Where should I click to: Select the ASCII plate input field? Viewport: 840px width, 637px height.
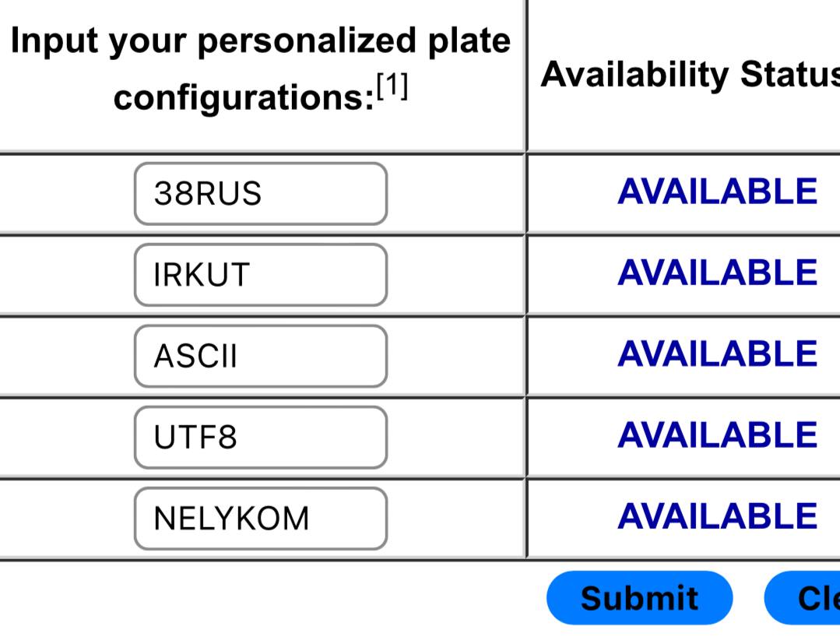260,356
